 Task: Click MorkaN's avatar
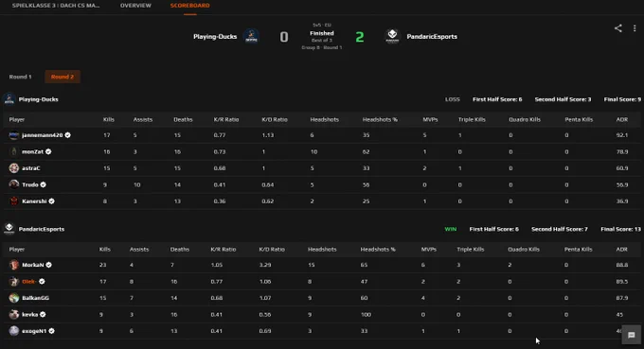14,265
